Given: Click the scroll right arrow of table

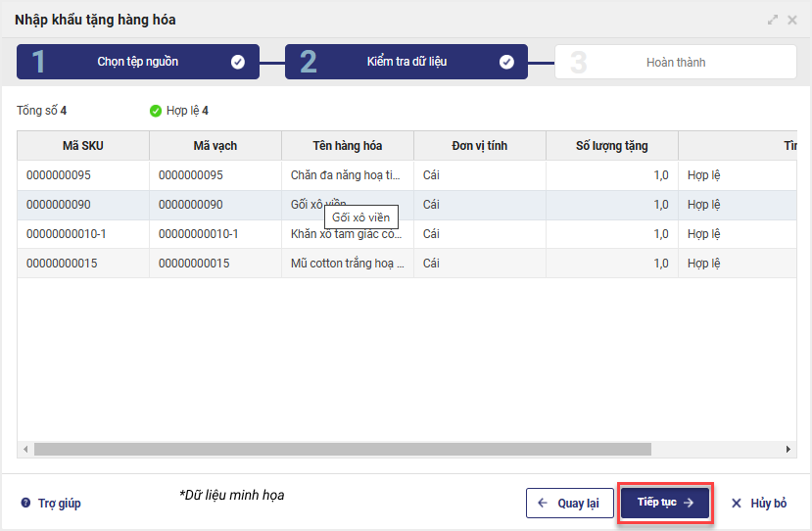Looking at the screenshot, I should click(788, 449).
